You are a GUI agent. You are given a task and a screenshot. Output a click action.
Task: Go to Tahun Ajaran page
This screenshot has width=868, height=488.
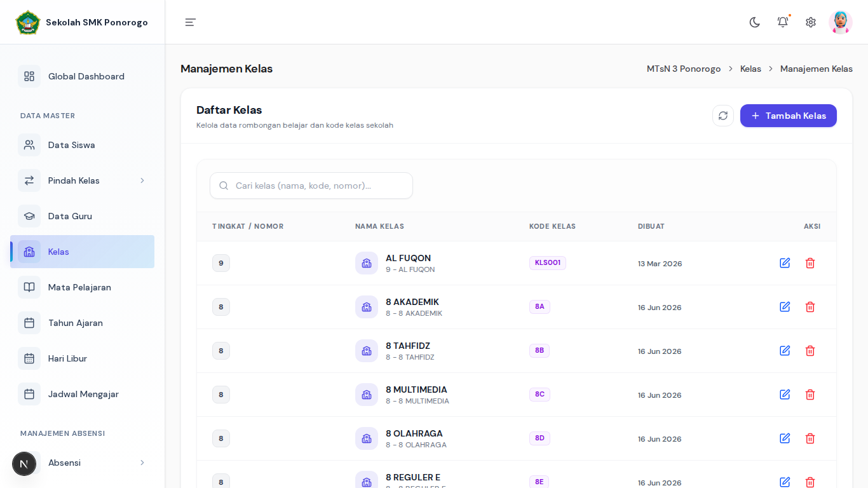(x=82, y=323)
